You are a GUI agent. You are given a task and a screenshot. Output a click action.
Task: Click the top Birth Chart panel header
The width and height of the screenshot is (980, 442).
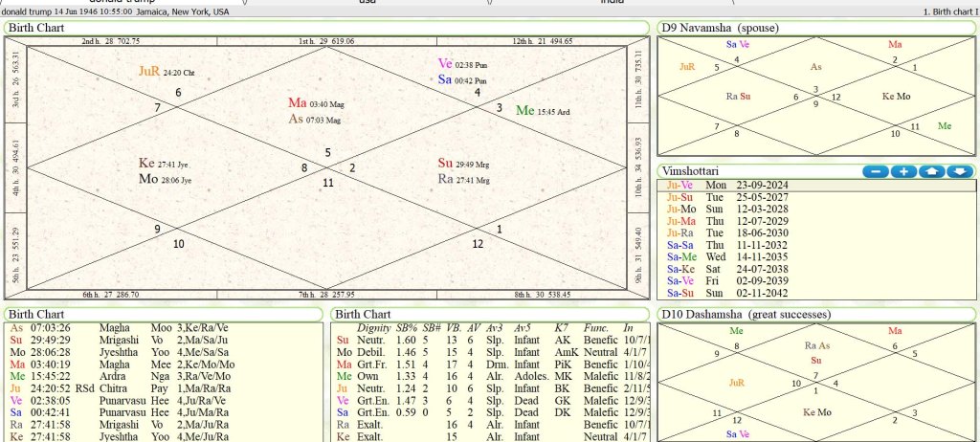(36, 28)
